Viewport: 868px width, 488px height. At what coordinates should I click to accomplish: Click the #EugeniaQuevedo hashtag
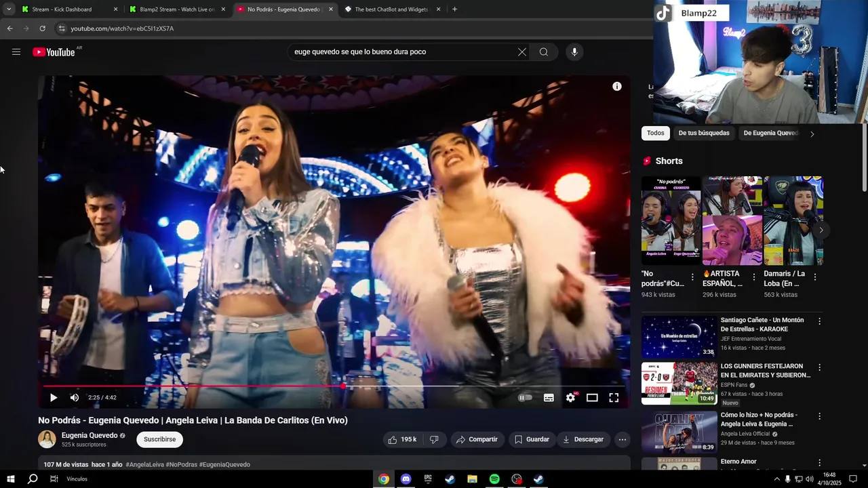click(224, 465)
